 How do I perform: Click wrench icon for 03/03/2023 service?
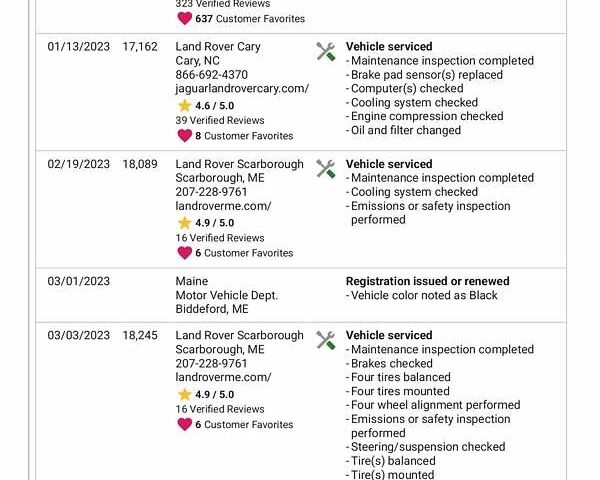click(325, 340)
